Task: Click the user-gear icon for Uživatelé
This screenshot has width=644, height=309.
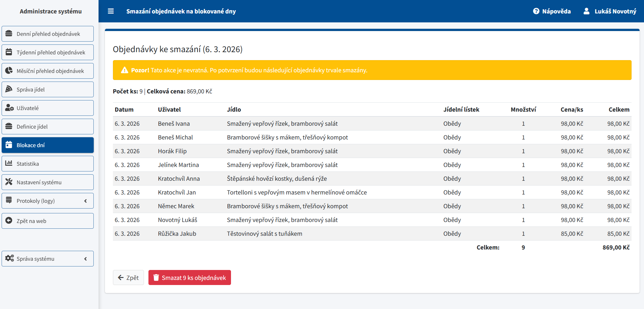Action: tap(9, 108)
